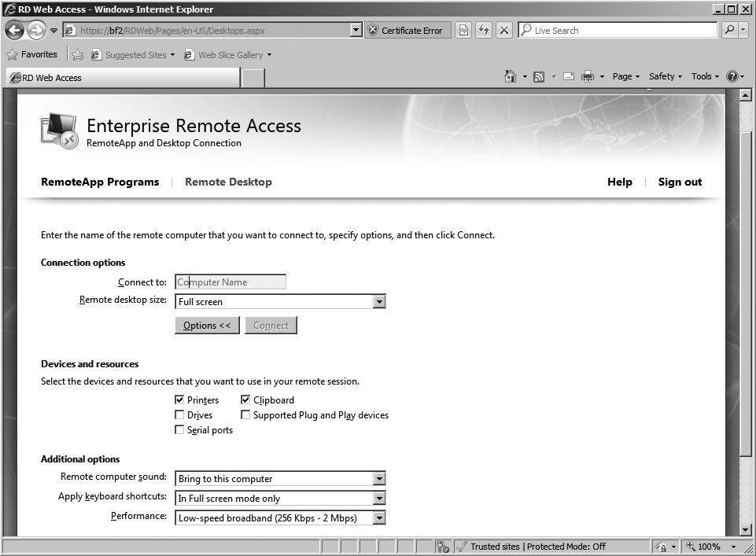Click the Home page icon
This screenshot has width=756, height=556.
[x=510, y=76]
